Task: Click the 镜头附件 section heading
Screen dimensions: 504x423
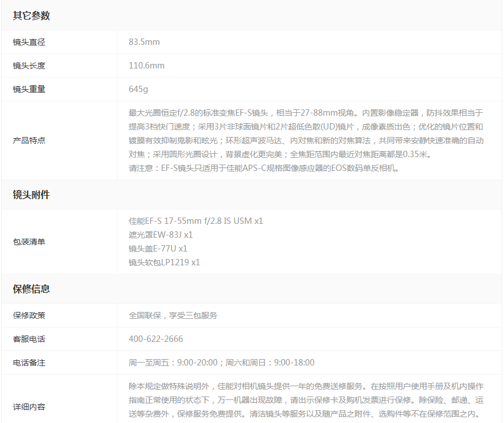Action: tap(31, 195)
